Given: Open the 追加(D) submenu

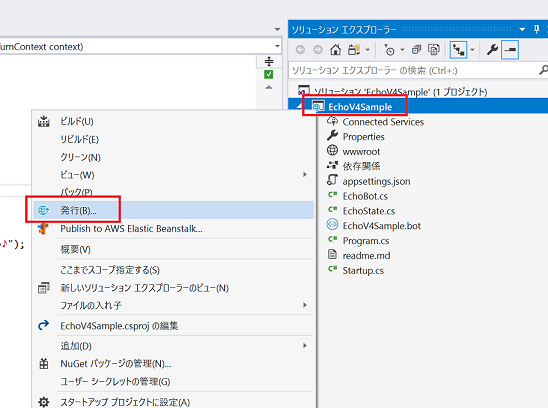Looking at the screenshot, I should pos(174,346).
